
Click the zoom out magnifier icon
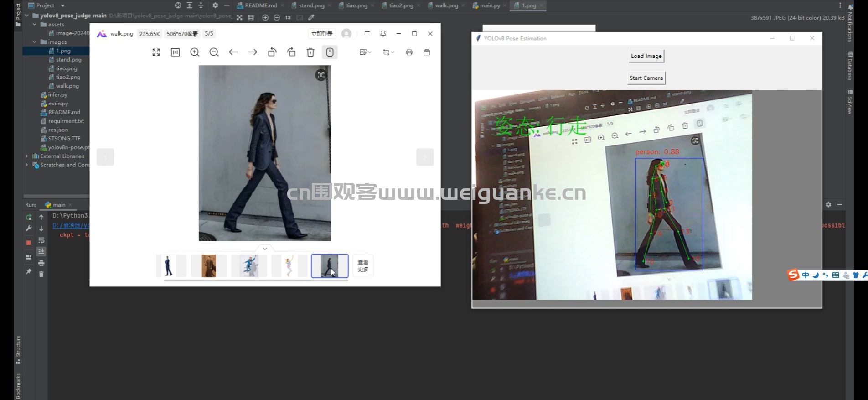tap(214, 52)
